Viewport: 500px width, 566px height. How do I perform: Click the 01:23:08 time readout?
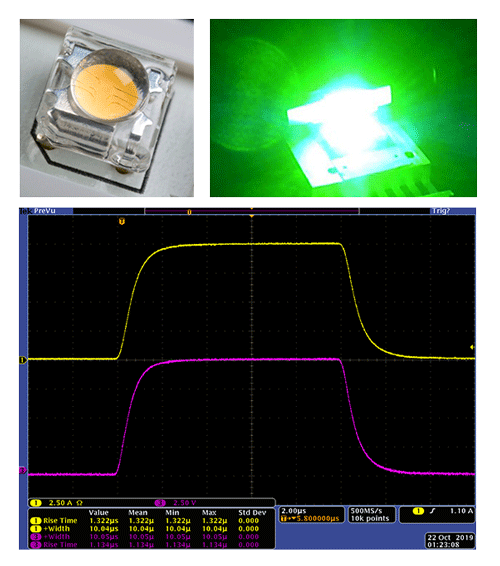(443, 545)
